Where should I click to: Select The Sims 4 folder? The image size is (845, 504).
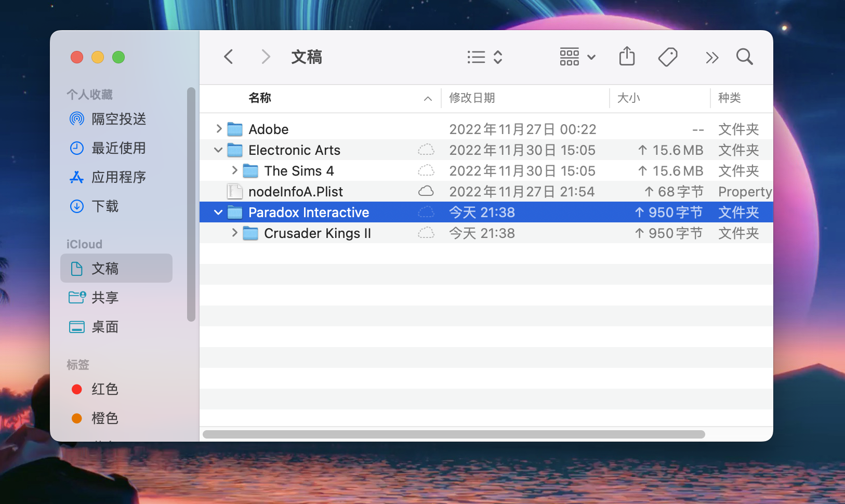(x=486, y=170)
